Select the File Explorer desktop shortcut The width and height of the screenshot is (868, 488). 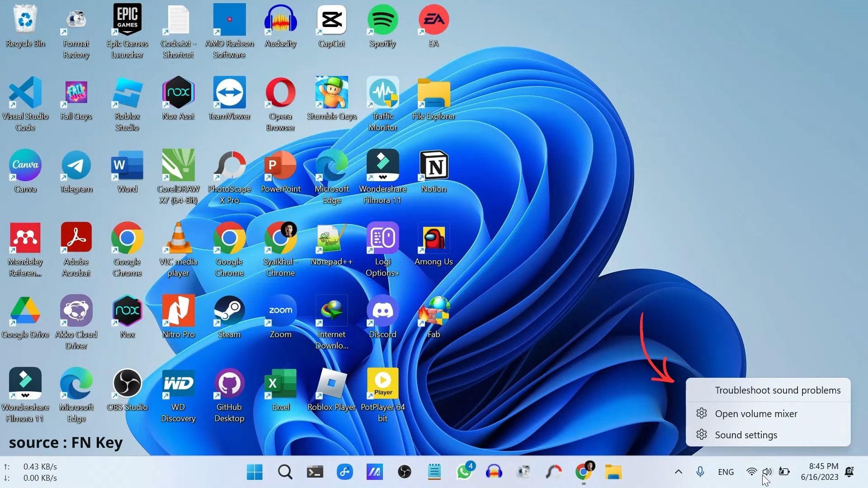(x=434, y=99)
